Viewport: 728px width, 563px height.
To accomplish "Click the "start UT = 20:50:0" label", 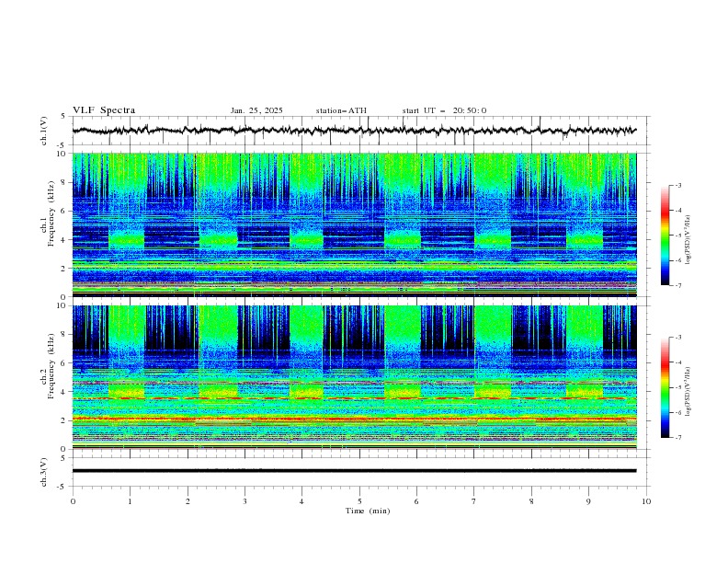I will point(444,110).
